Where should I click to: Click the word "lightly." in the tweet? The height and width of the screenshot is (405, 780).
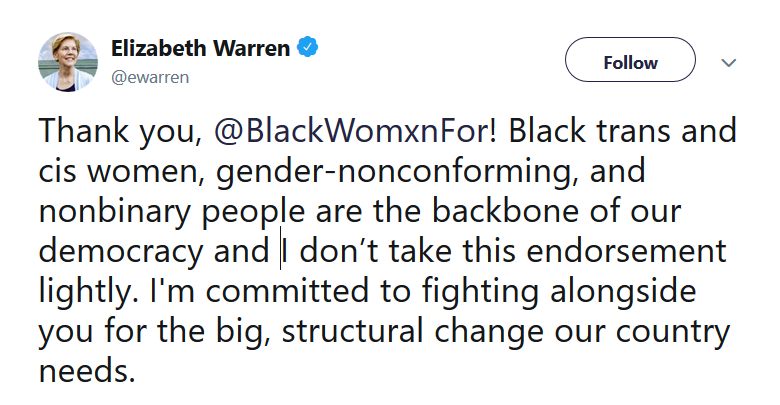tap(82, 292)
